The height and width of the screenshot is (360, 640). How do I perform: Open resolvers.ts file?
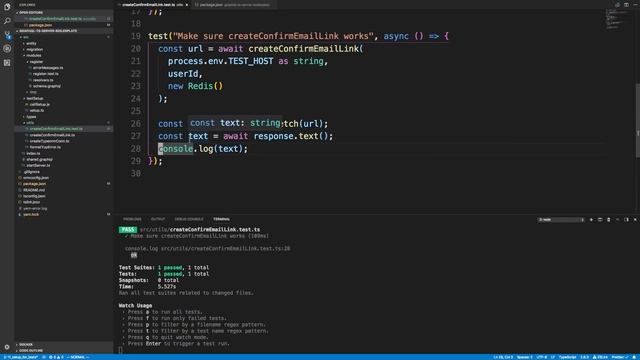point(43,80)
